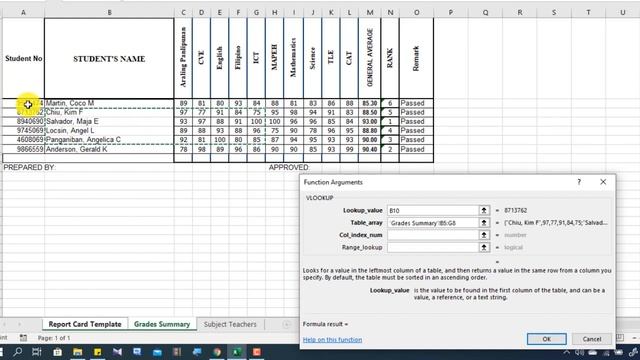Select column T header

(588, 13)
